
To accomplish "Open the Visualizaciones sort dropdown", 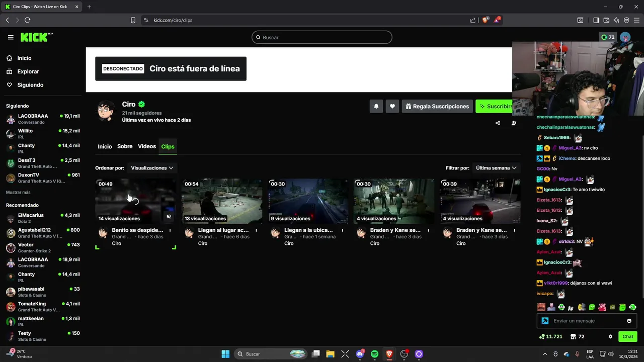I will [x=152, y=168].
